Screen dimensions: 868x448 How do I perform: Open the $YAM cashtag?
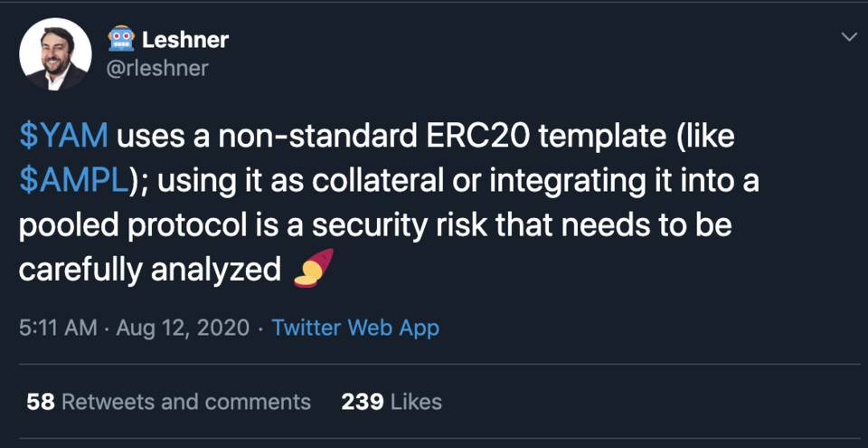pyautogui.click(x=63, y=137)
